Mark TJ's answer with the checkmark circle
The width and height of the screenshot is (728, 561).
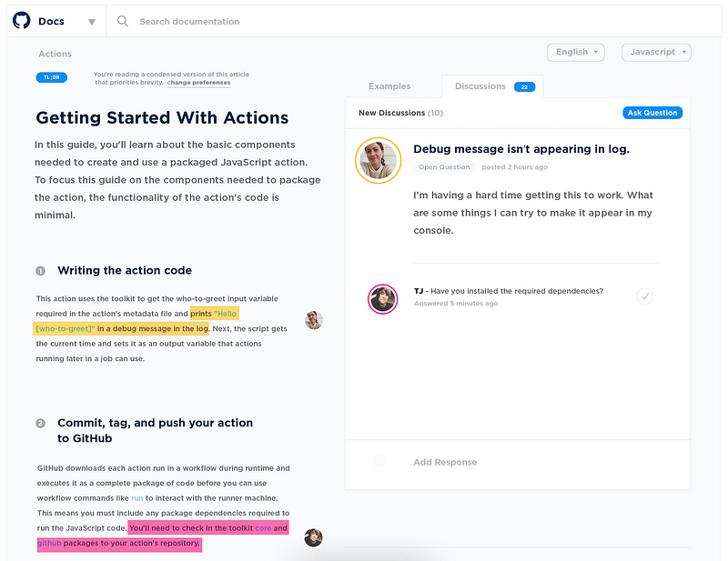644,296
